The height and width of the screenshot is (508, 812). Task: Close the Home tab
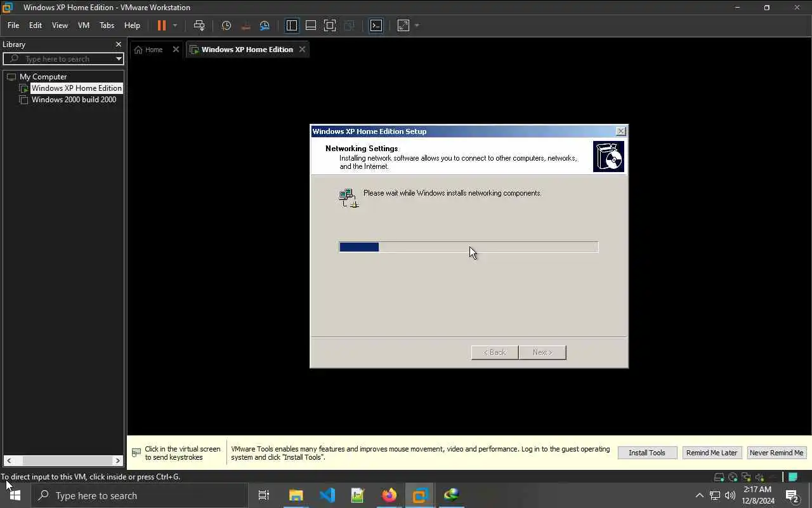click(176, 50)
